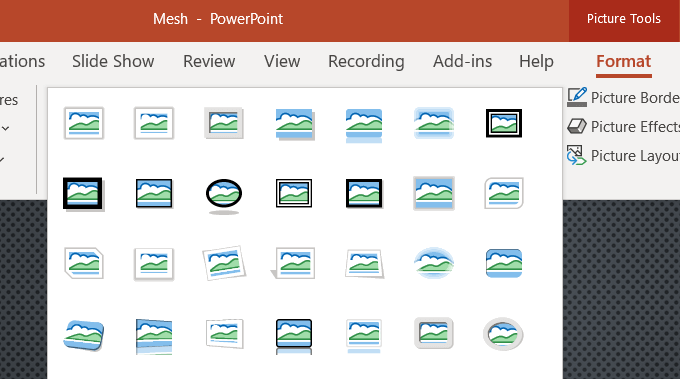Select the Rounded Diagonal Corner White style
Viewport: 680px width, 379px height.
(x=504, y=193)
